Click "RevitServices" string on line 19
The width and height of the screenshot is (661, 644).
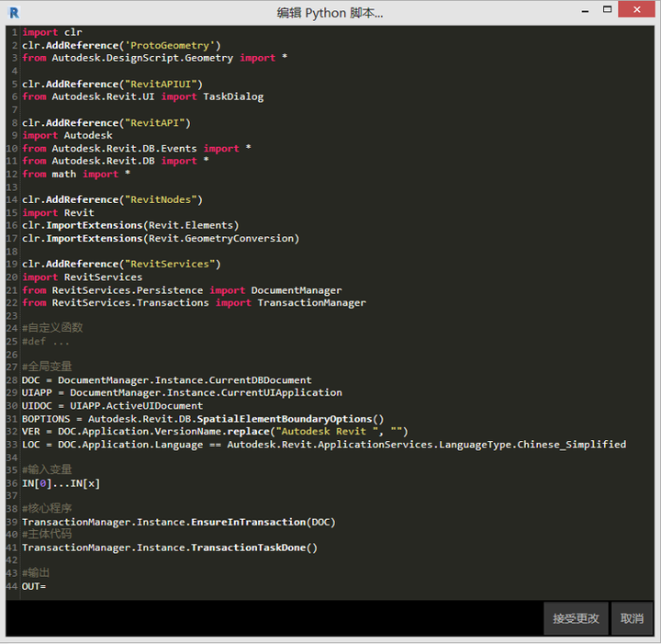point(170,264)
